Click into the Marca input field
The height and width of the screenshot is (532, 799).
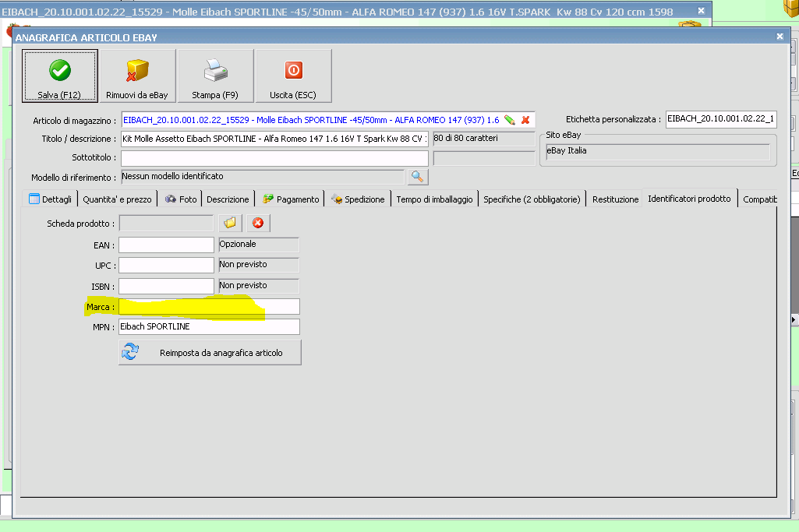coord(209,306)
